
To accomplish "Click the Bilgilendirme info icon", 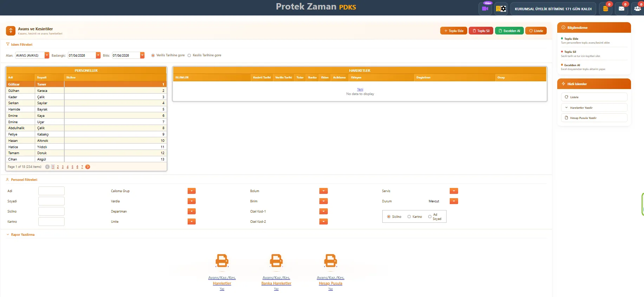I will (x=564, y=27).
